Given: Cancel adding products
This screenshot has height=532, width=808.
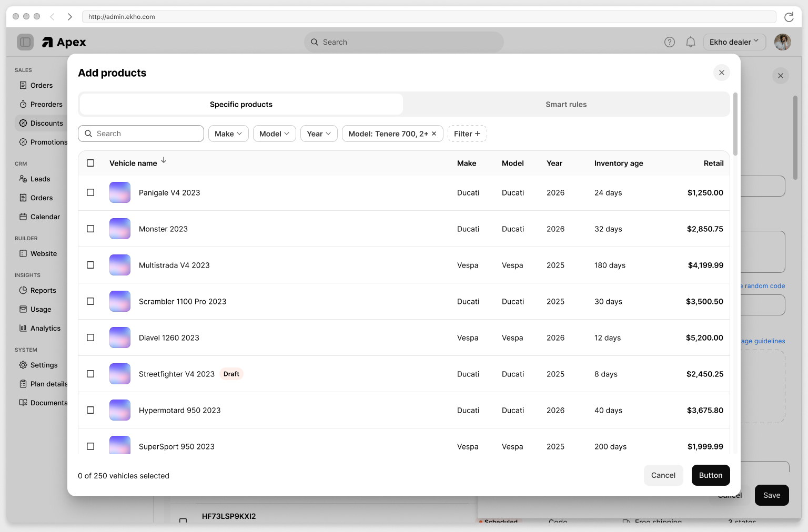Looking at the screenshot, I should 663,475.
